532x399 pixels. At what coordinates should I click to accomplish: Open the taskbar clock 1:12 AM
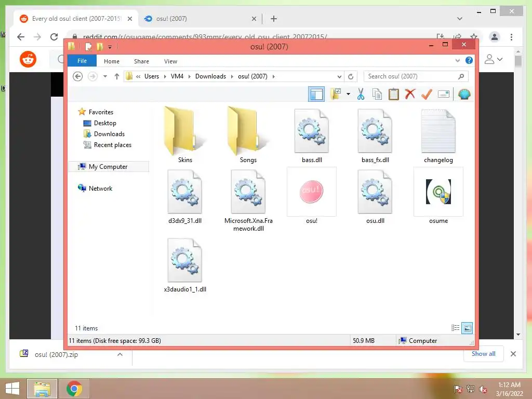point(509,389)
